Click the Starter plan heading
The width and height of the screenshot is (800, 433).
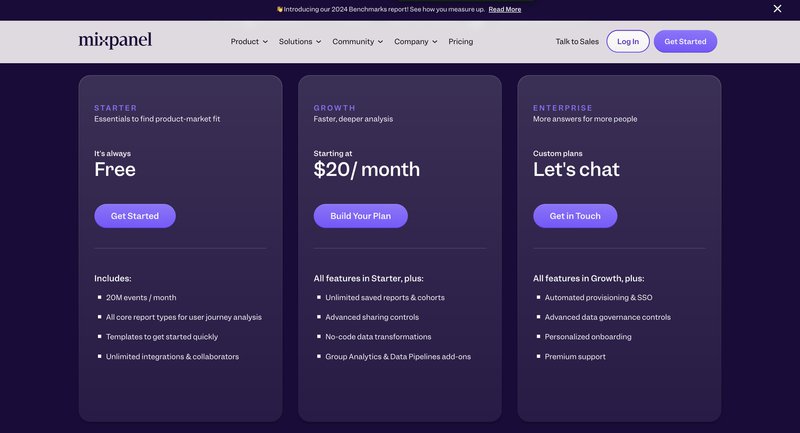coord(116,108)
